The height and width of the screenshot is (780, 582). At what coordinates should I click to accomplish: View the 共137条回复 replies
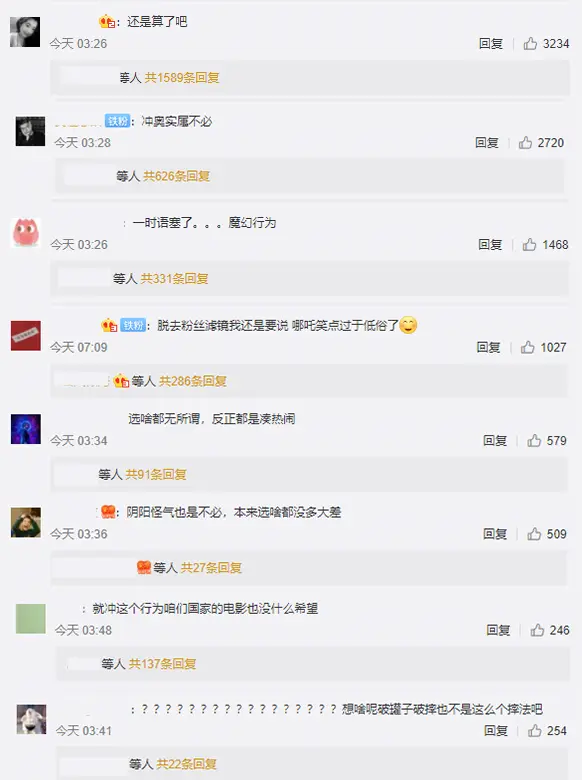click(x=162, y=664)
